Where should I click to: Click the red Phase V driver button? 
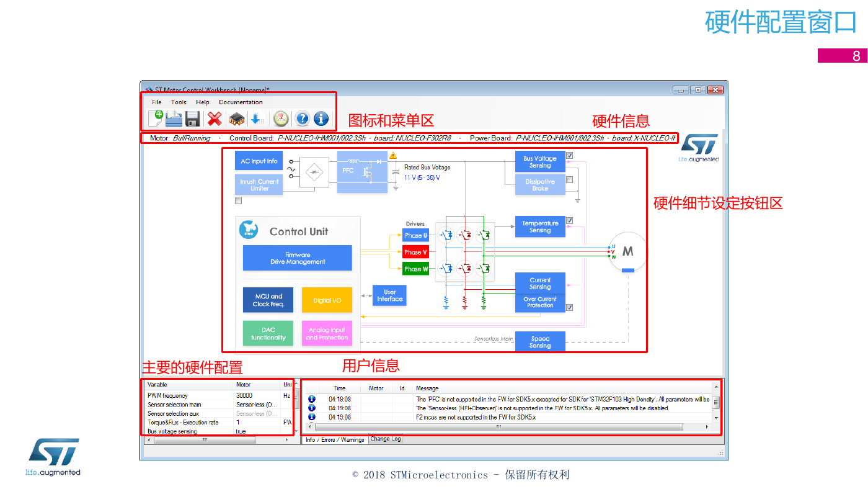tap(415, 253)
